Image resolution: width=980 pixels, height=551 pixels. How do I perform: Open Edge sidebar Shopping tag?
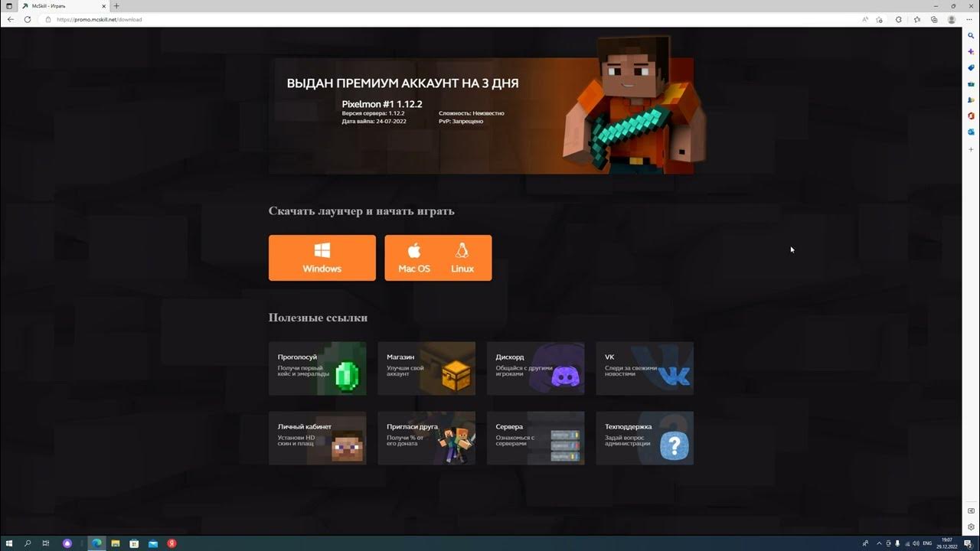[971, 67]
